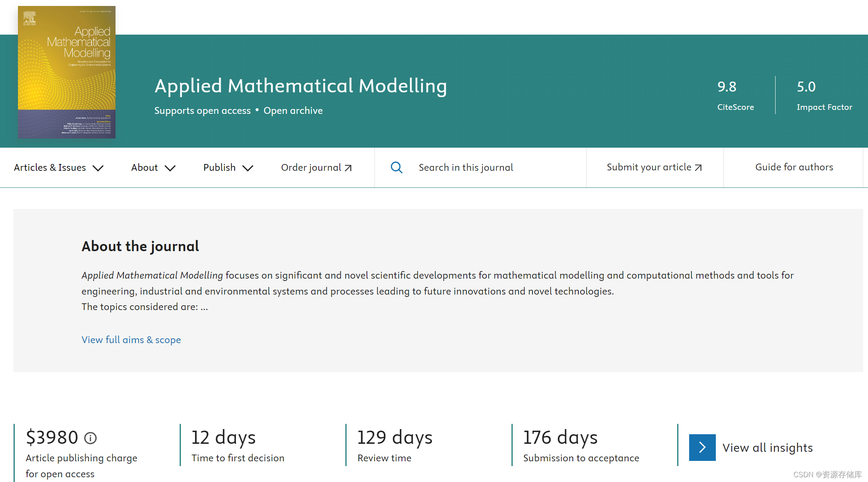Expand the Publish dropdown chevron
This screenshot has height=482, width=868.
point(248,168)
